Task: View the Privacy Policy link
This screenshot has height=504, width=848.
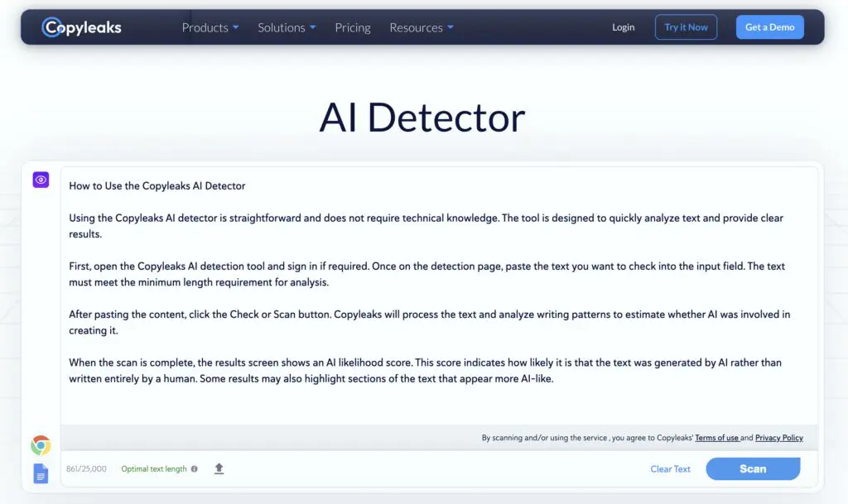Action: pos(778,438)
